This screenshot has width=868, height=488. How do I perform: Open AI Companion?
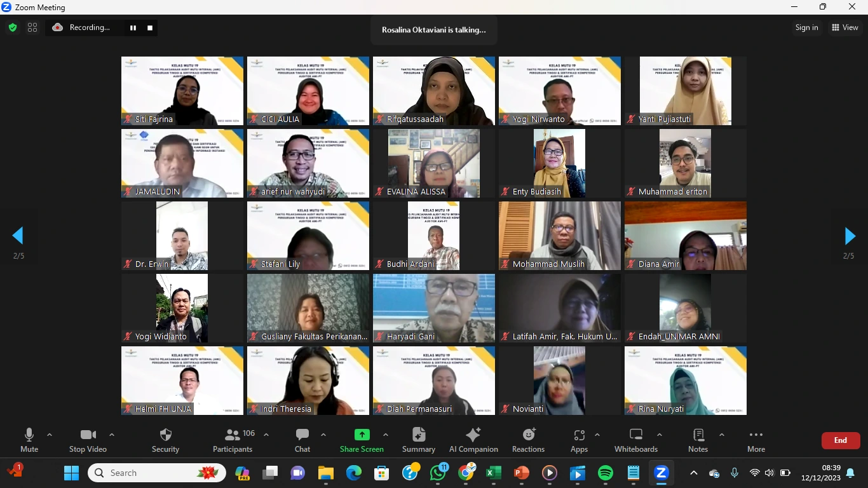[x=473, y=440]
